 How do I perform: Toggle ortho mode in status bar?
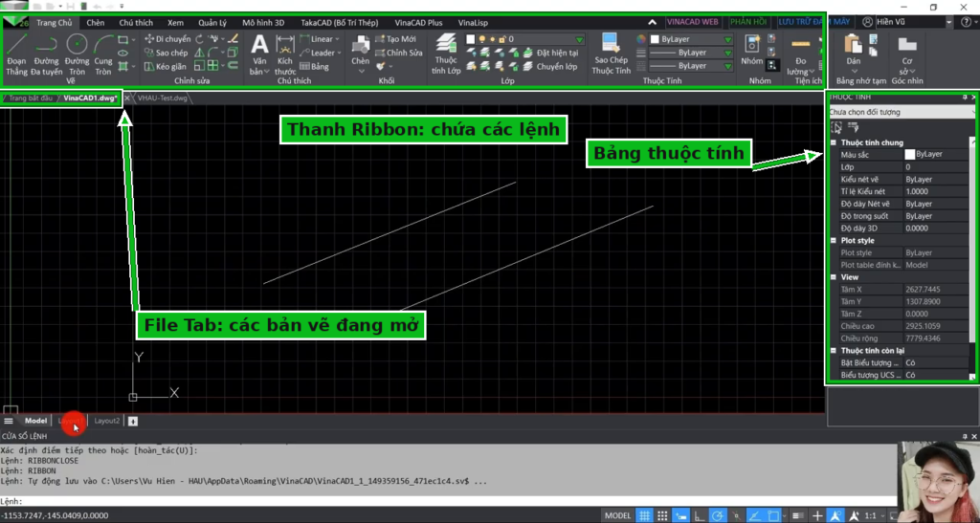coord(700,515)
